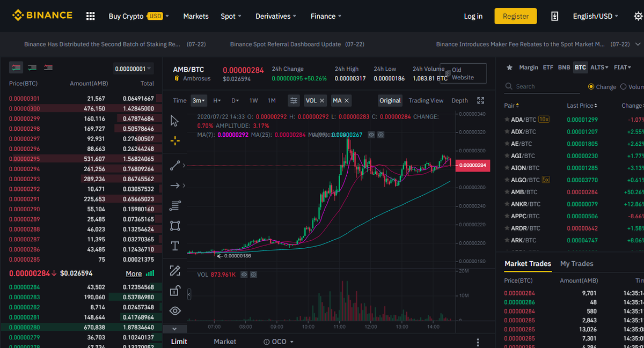Collapse the drawing toolbar side handle
The image size is (644, 348).
[189, 294]
